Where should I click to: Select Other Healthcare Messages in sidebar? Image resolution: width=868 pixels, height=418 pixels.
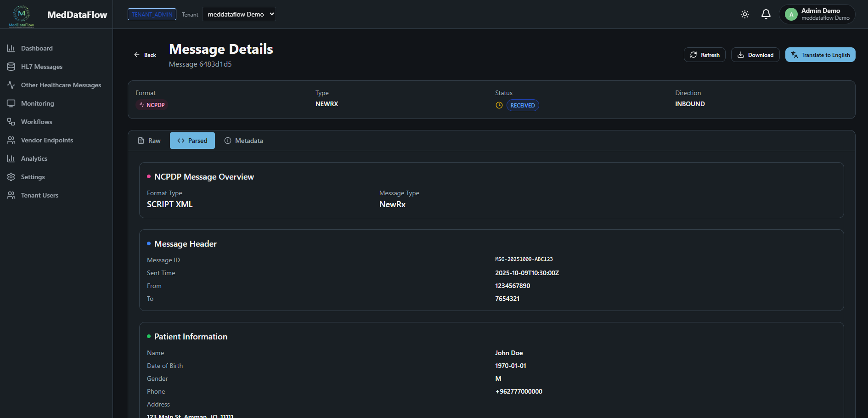61,85
